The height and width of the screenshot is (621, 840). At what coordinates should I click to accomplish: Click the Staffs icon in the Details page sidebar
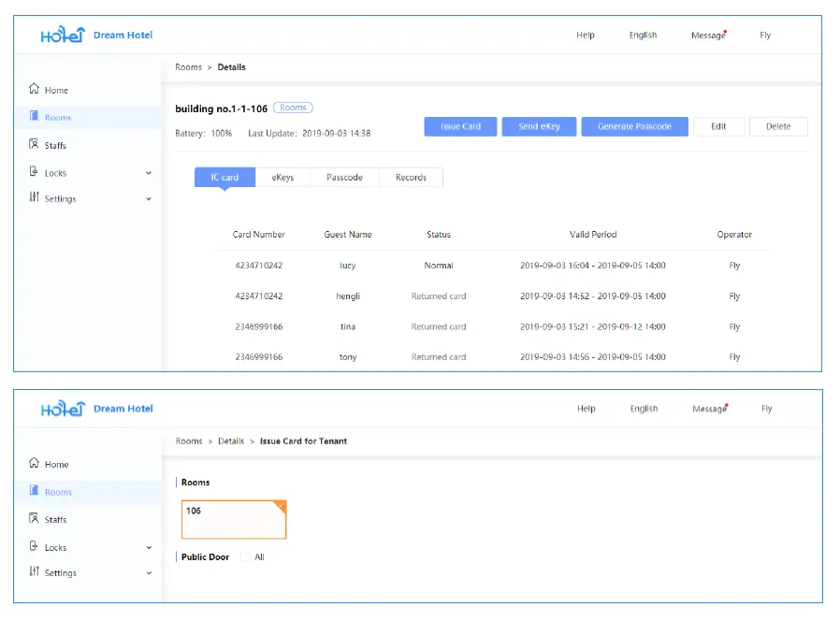[34, 145]
